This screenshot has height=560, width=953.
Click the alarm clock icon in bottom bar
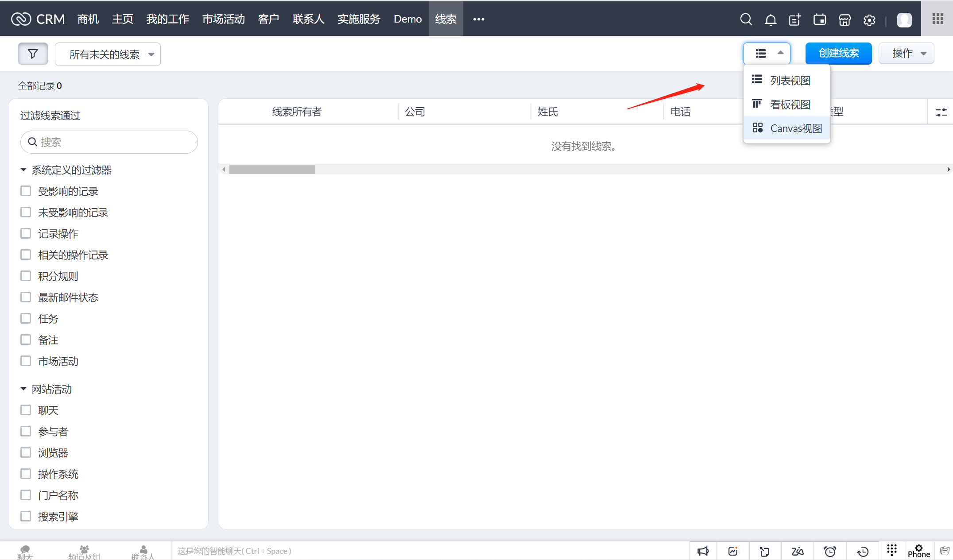pos(830,551)
